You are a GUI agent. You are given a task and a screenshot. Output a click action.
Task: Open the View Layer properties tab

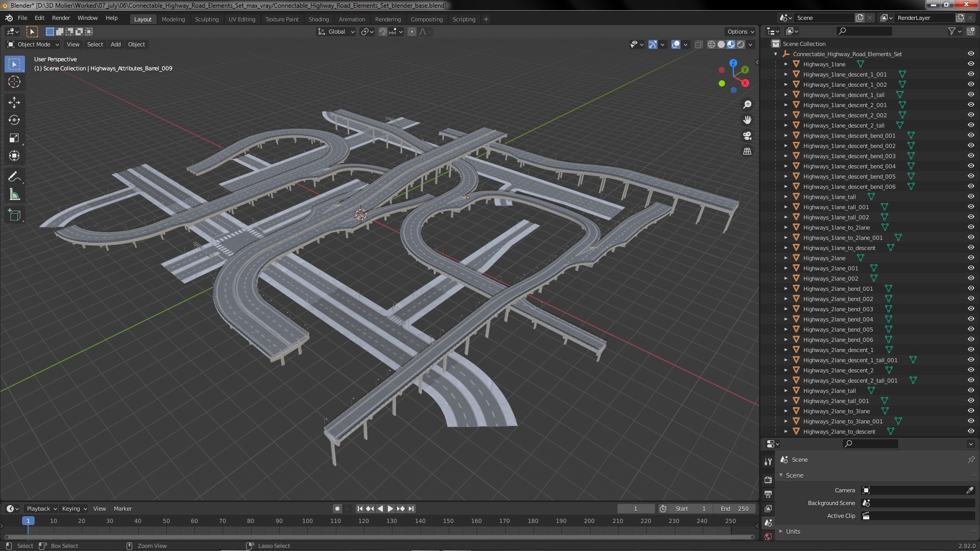(768, 508)
